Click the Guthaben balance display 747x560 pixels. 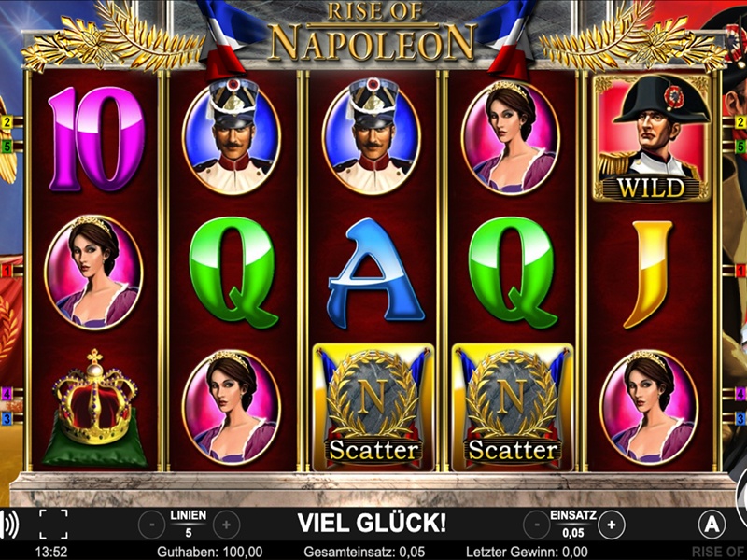click(x=209, y=552)
